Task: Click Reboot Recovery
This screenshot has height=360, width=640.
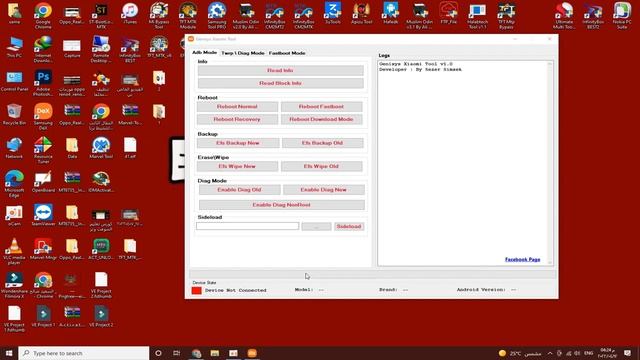Action: pos(237,120)
